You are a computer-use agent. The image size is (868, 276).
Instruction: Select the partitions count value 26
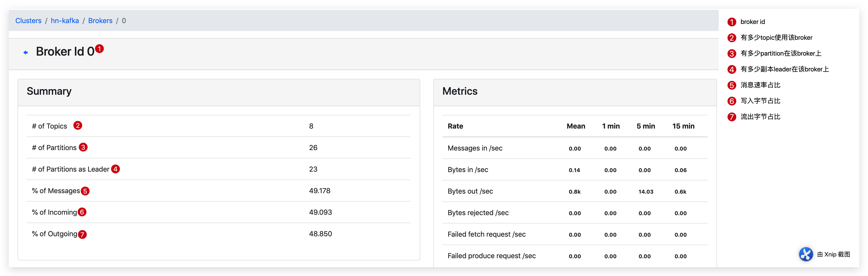click(x=313, y=147)
